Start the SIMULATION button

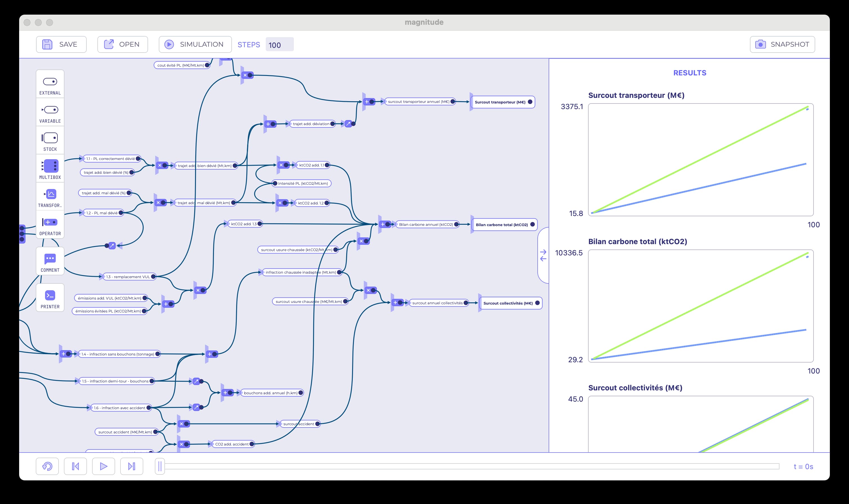[195, 44]
